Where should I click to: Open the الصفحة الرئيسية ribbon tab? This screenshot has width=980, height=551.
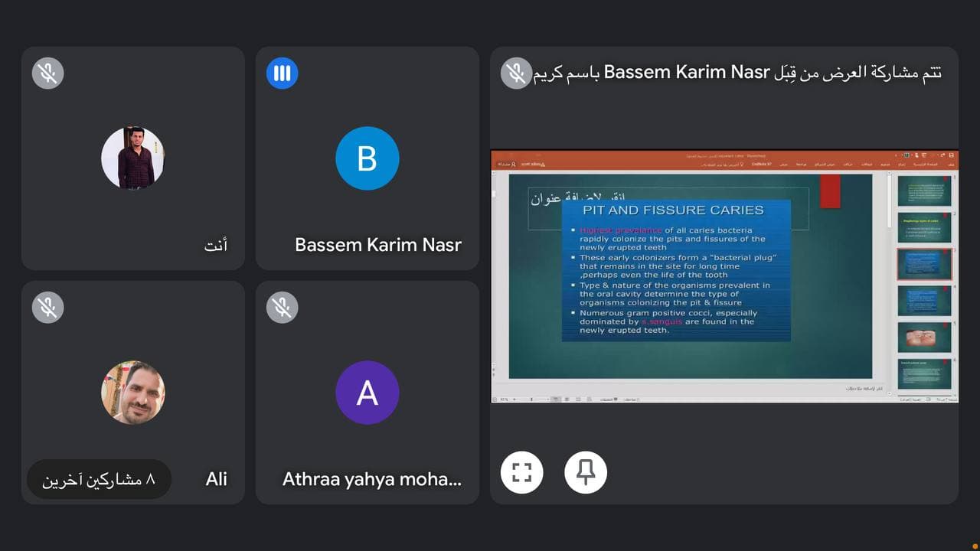926,165
